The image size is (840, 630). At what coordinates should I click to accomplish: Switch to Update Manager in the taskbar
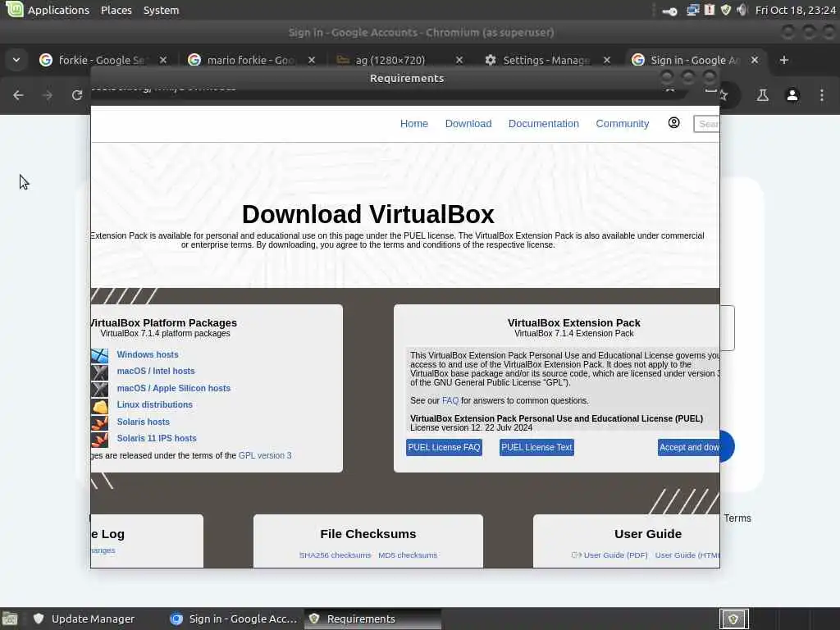[x=84, y=619]
